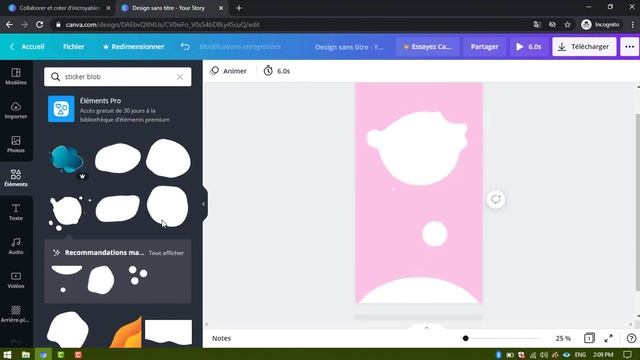Open a new browser tab
Screen dimensions: 640x360
[239, 8]
